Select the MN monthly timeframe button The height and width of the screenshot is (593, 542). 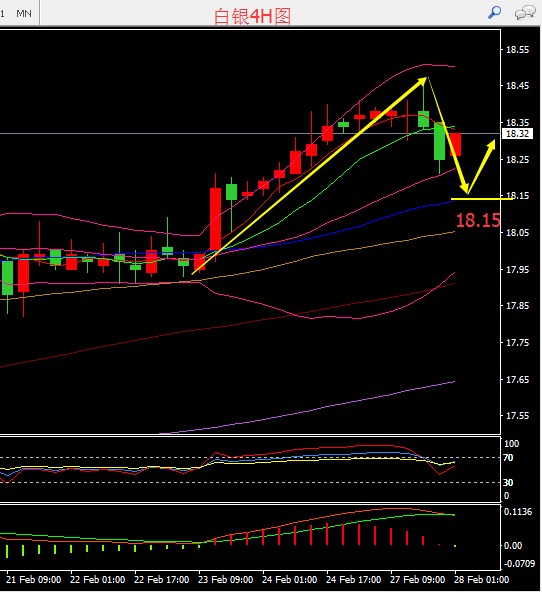(x=24, y=14)
